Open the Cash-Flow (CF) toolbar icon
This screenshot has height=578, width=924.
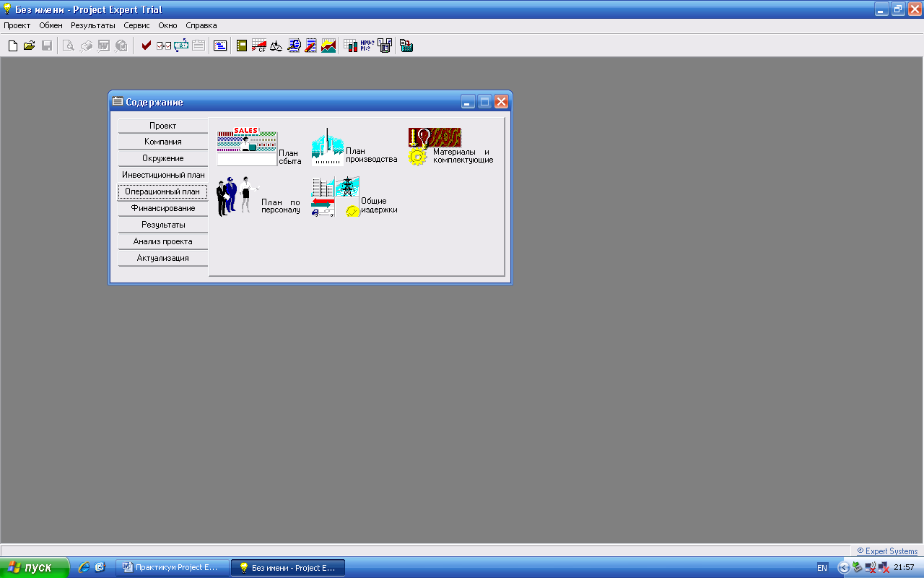pos(259,46)
